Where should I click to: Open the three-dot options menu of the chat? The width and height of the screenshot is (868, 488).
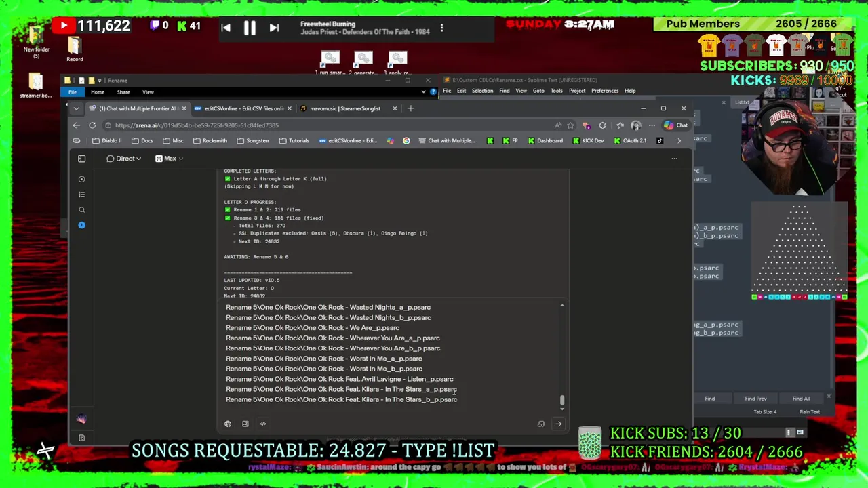coord(674,159)
